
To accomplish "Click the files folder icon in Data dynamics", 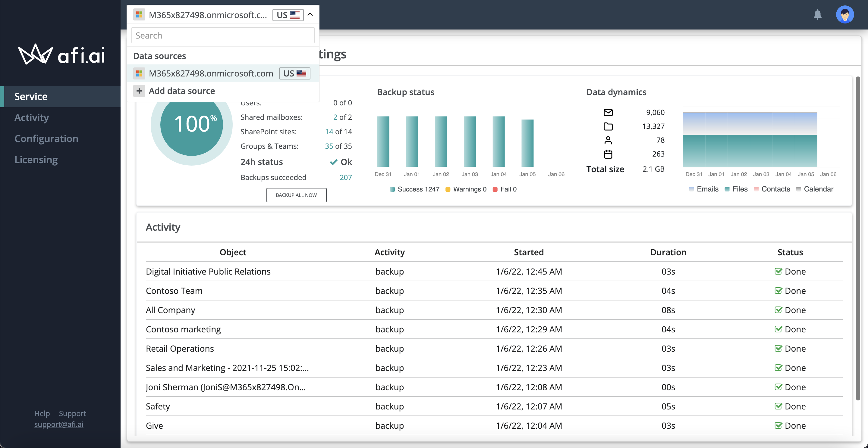I will (x=608, y=126).
